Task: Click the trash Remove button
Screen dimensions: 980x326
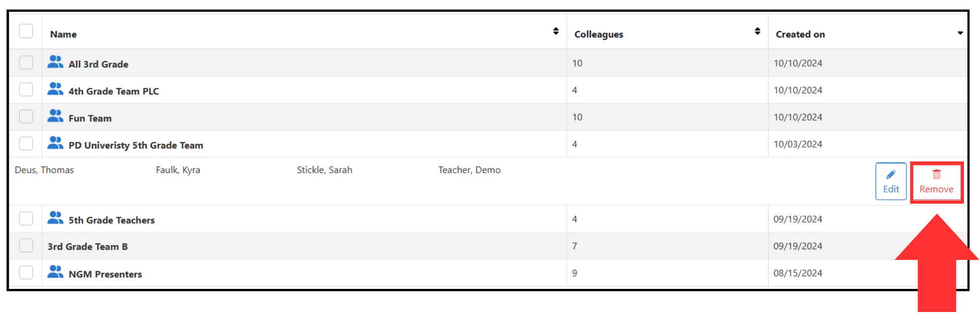Action: pyautogui.click(x=936, y=182)
